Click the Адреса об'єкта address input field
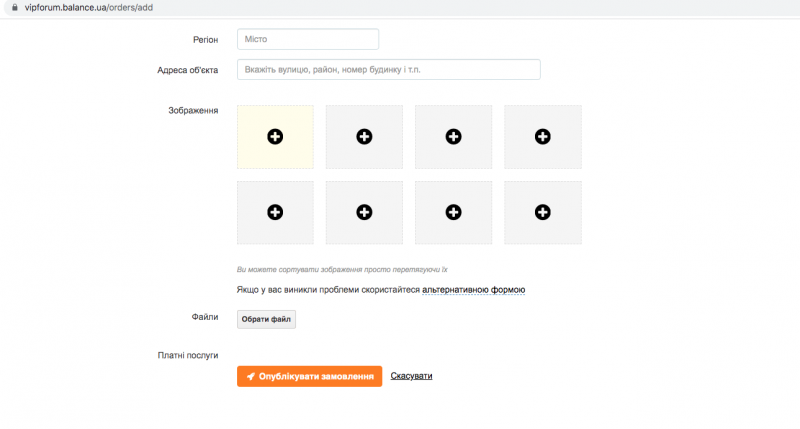This screenshot has height=429, width=800. click(388, 70)
